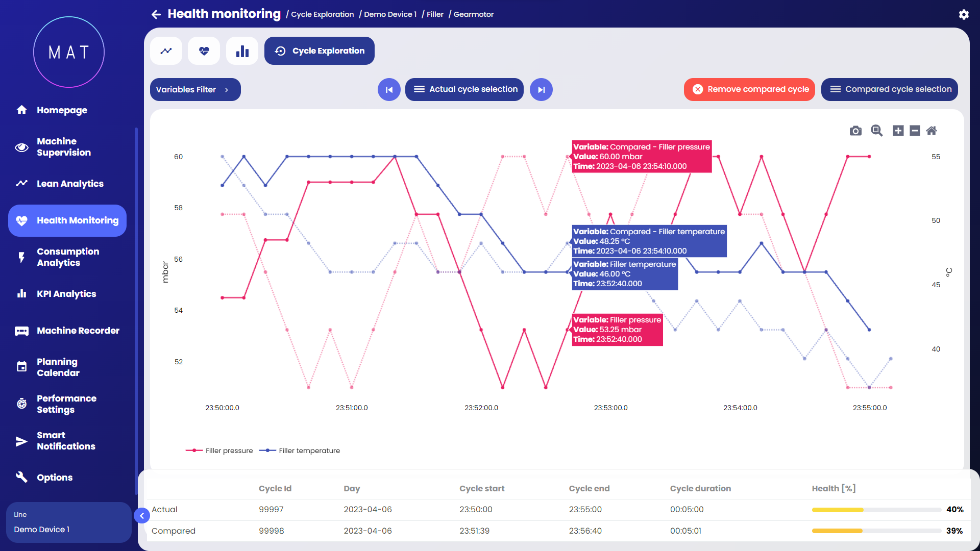Reset chart axes with home icon
980x551 pixels.
pos(932,131)
